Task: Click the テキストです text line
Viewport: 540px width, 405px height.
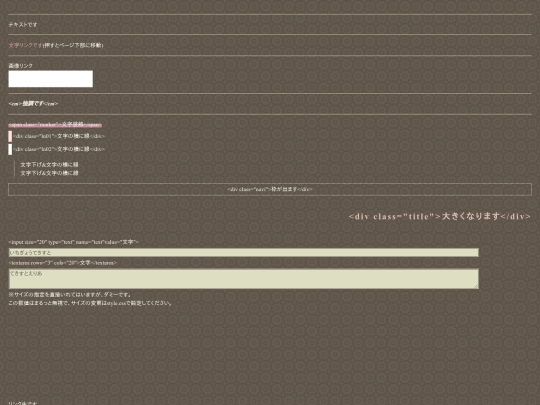Action: 23,25
